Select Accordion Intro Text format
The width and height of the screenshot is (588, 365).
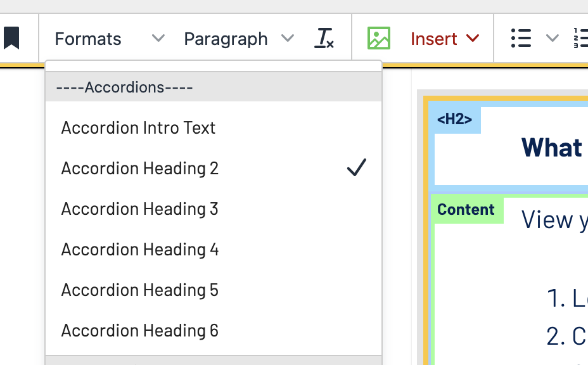(138, 127)
